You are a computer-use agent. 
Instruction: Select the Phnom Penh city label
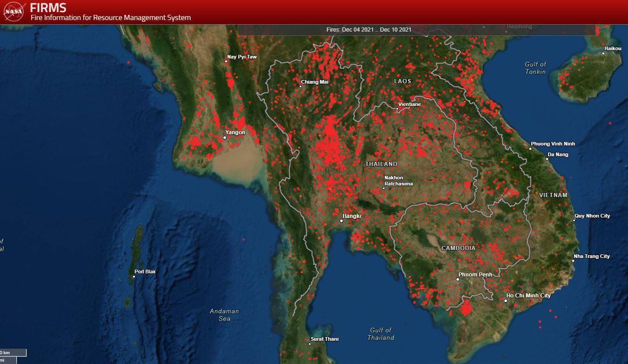[475, 275]
